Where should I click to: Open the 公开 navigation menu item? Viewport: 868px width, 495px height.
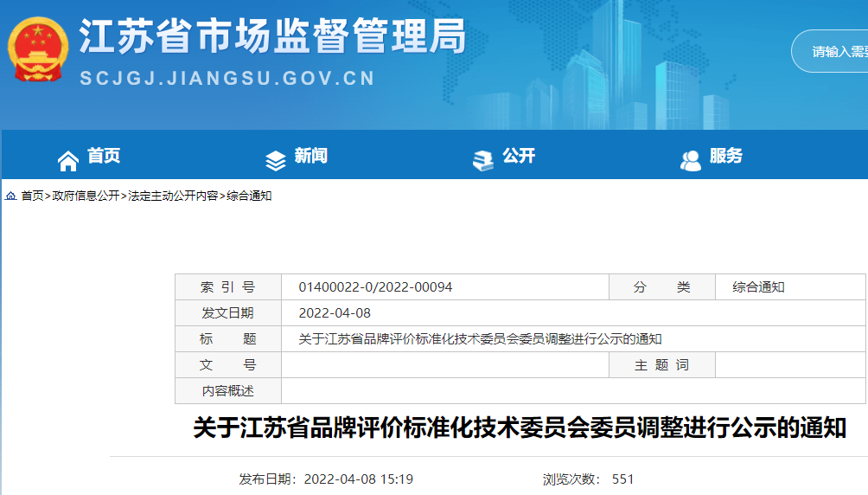[519, 156]
